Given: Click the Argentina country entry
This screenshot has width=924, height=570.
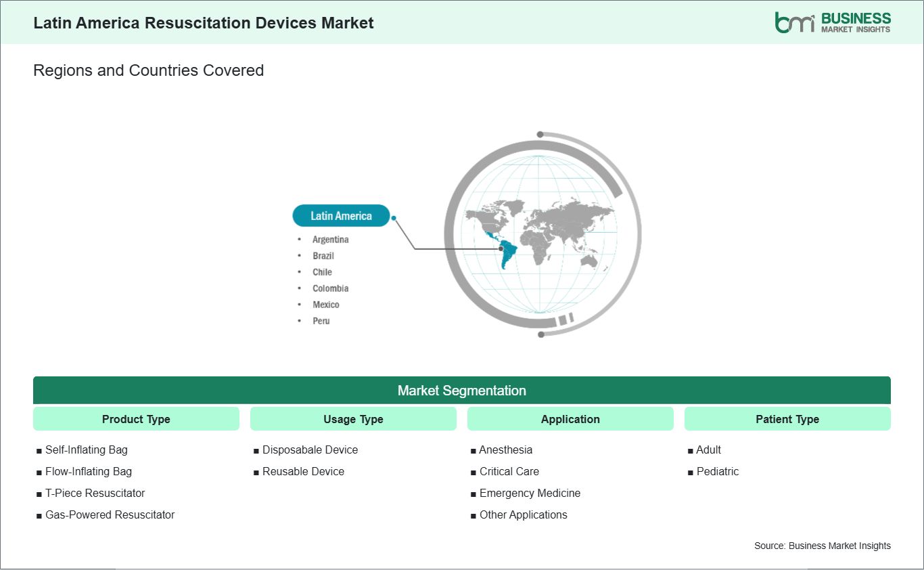Looking at the screenshot, I should coord(330,240).
